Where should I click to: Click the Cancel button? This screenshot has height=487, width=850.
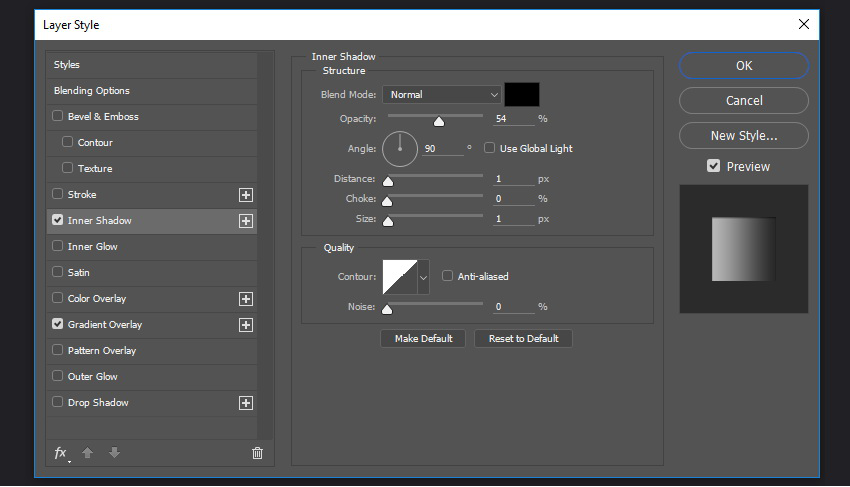click(744, 100)
